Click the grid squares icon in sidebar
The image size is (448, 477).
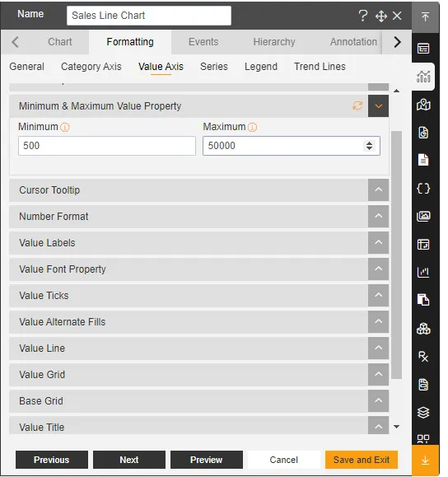click(423, 438)
